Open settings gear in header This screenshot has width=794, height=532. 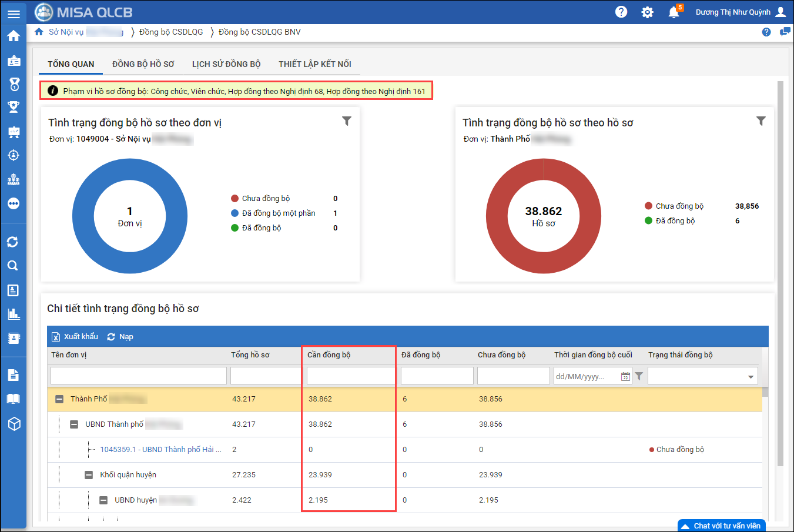(647, 12)
